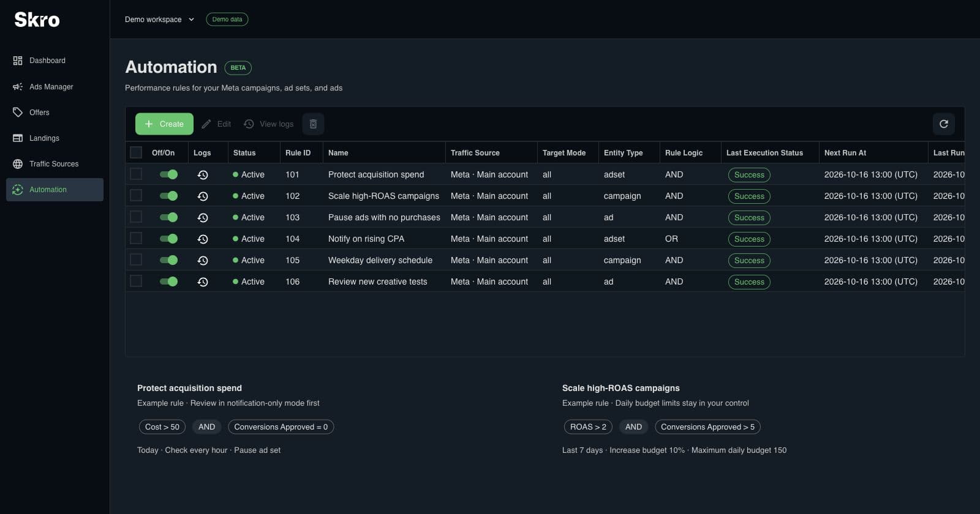Click 'Notify on rising CPA' rule name

366,239
